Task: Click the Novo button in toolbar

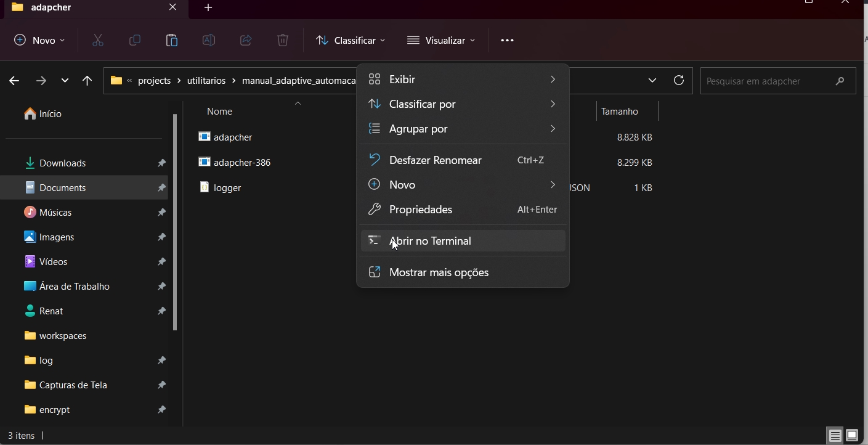Action: coord(39,41)
